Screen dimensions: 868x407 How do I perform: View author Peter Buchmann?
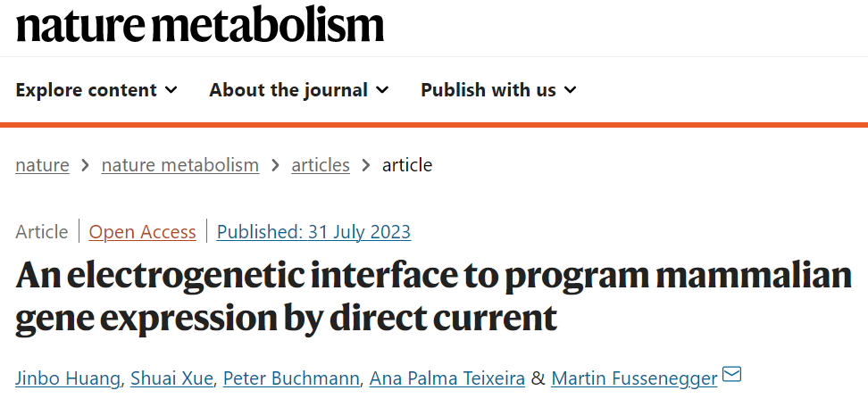292,378
